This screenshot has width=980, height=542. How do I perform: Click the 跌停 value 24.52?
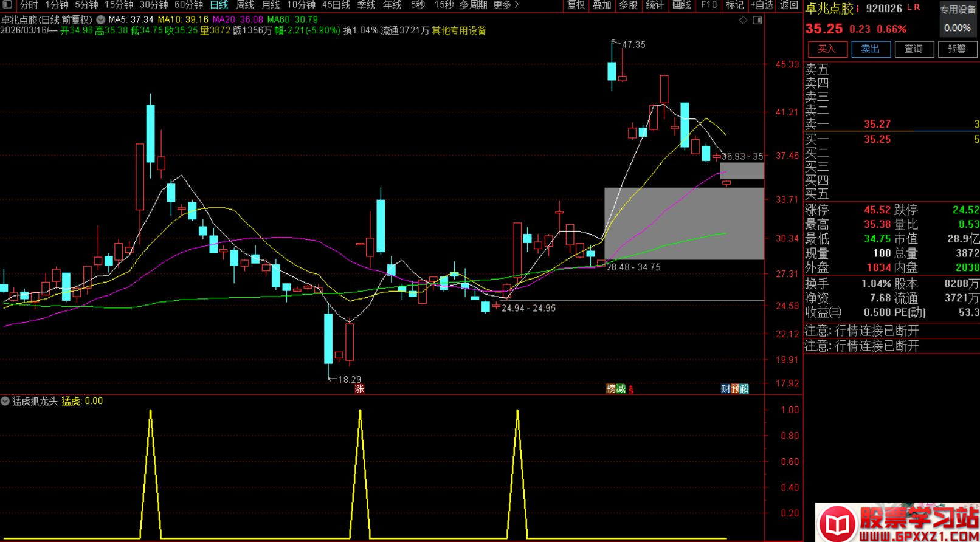[966, 210]
